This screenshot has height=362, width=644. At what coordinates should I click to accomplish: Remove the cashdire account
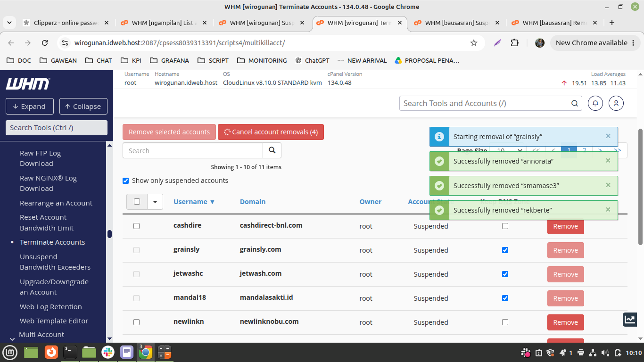click(565, 226)
